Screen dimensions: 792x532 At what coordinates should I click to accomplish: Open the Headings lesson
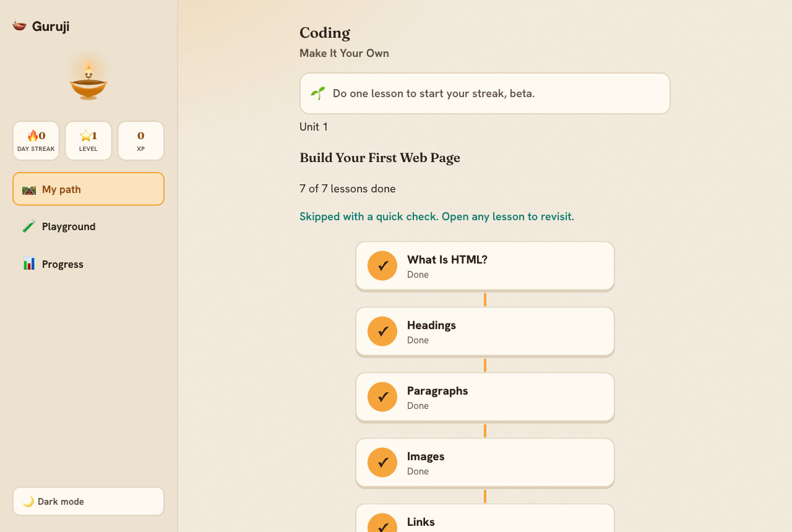485,332
